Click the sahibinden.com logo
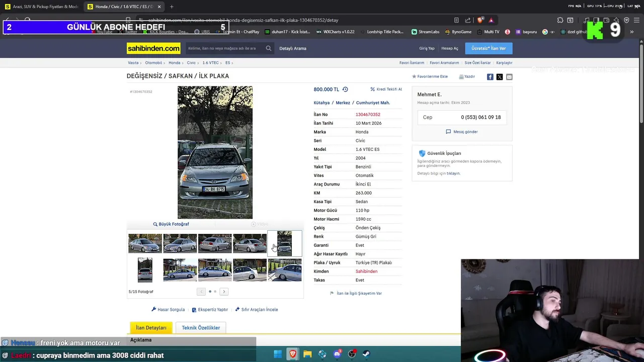This screenshot has height=362, width=644. (153, 48)
